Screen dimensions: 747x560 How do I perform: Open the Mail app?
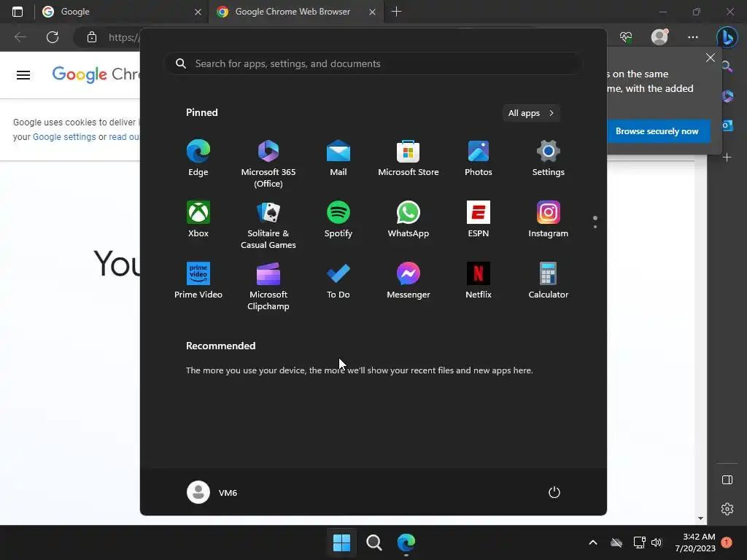coord(338,158)
